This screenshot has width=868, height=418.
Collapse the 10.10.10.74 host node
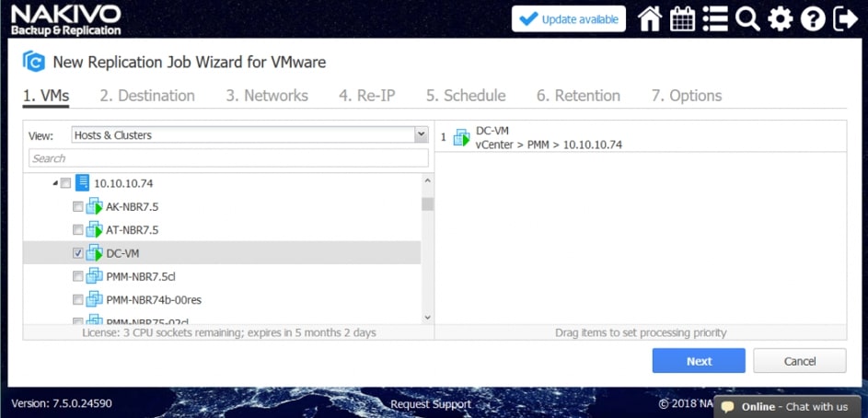coord(54,183)
